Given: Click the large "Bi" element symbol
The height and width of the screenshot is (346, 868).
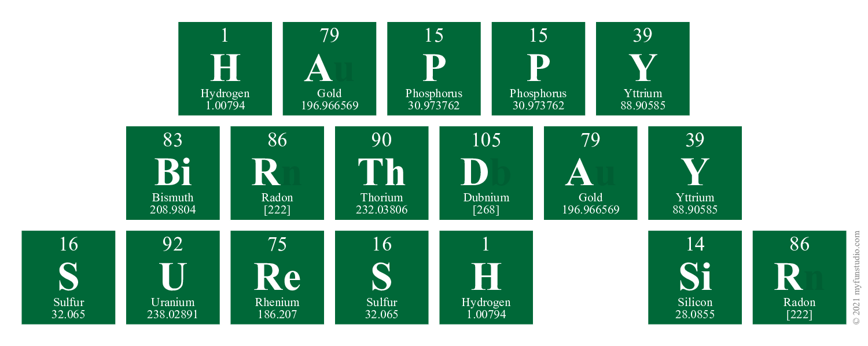Looking at the screenshot, I should 173,172.
